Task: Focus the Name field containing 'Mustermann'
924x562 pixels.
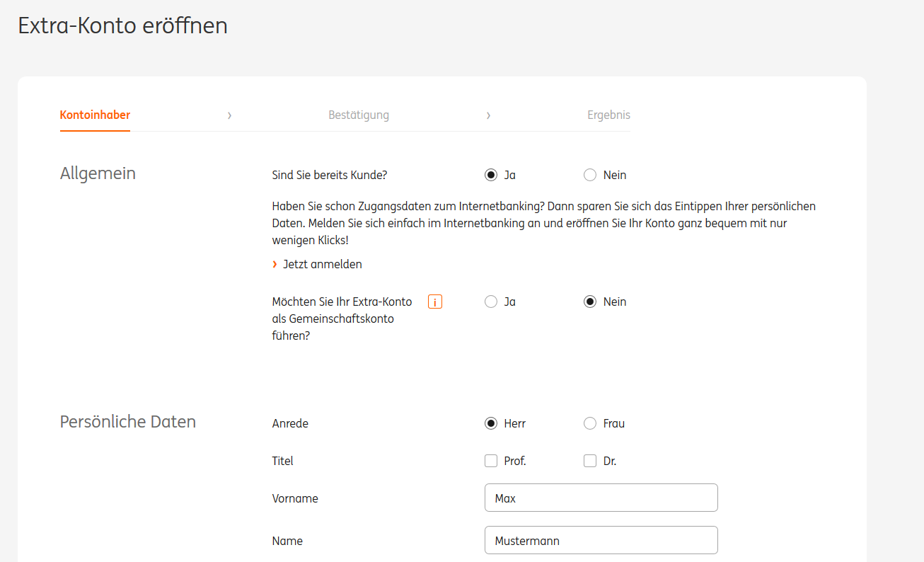Action: 601,541
